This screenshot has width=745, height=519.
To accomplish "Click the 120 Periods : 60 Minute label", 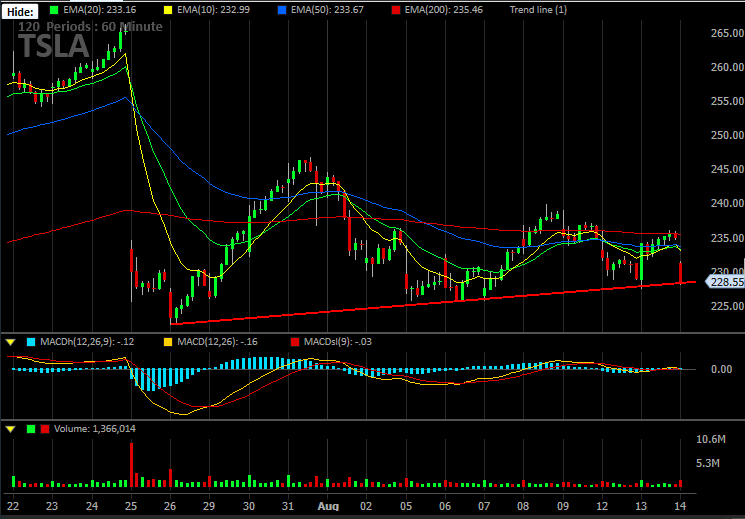I will (91, 27).
